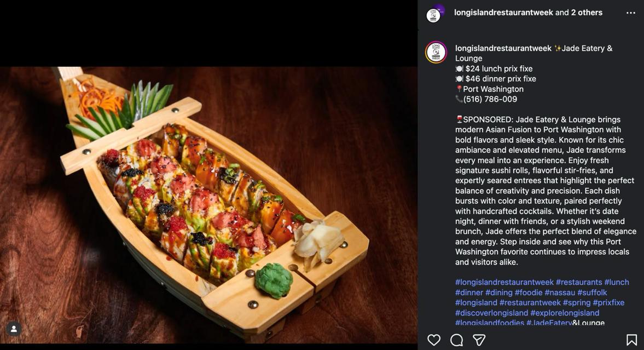Show tagged people icon on the photo

[x=14, y=329]
